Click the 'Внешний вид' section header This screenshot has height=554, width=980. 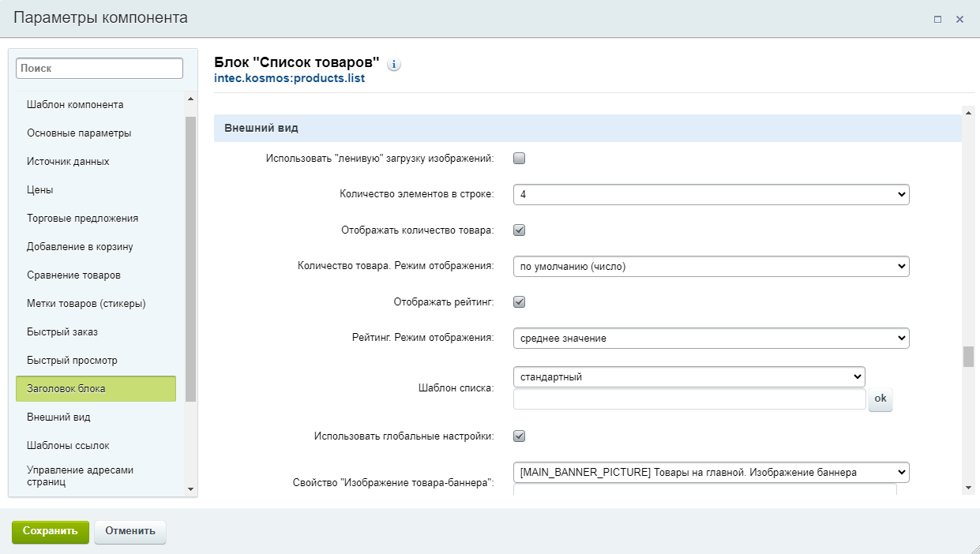point(588,128)
